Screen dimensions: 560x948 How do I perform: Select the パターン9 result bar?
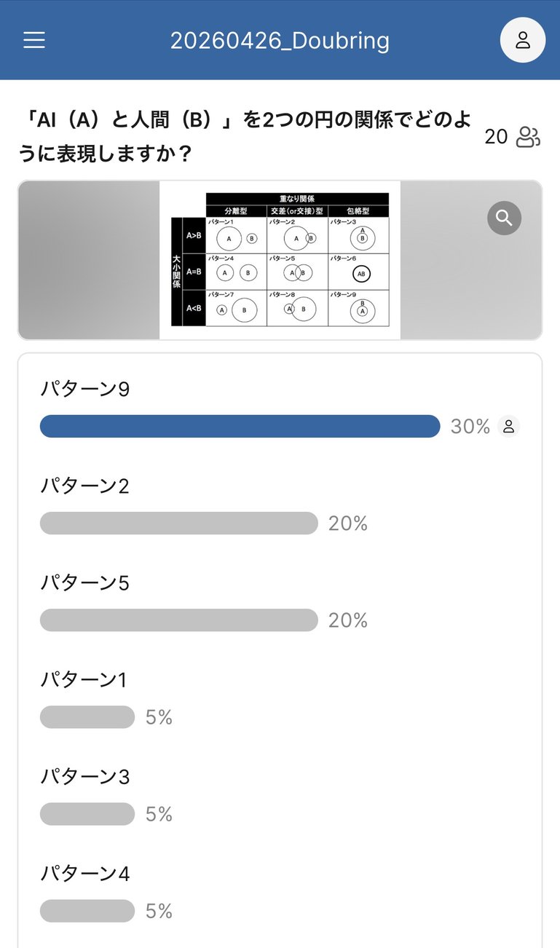240,426
